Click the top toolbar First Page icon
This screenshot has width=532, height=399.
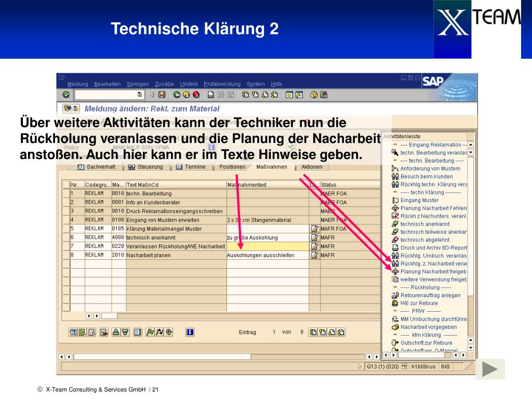click(245, 95)
